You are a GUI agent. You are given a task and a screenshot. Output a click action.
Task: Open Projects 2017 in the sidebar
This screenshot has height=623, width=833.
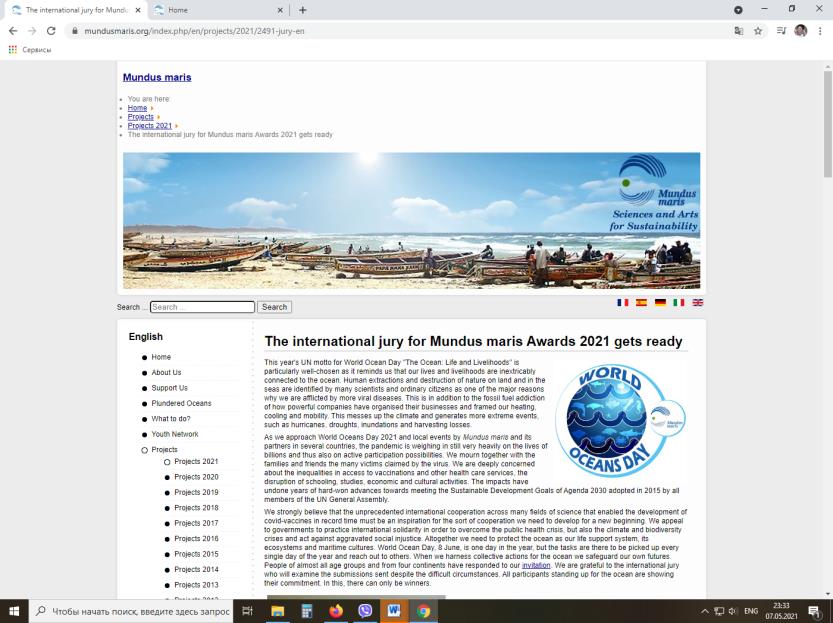click(x=196, y=523)
